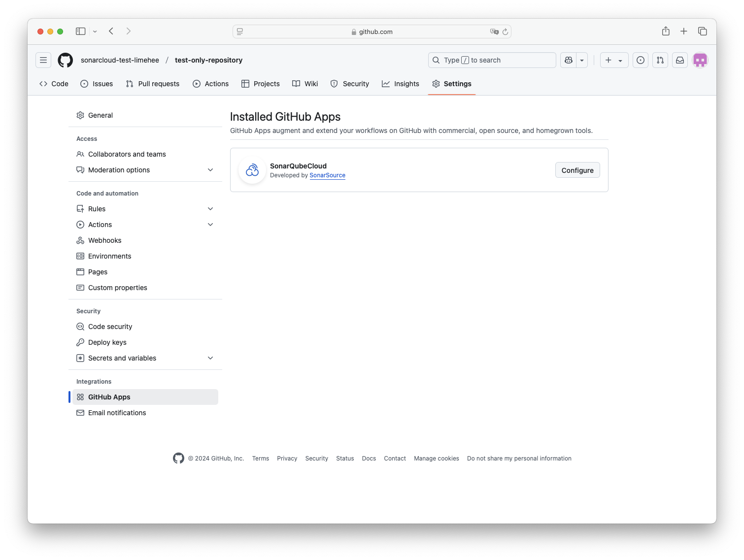Image resolution: width=744 pixels, height=560 pixels.
Task: Open user avatar profile menu
Action: tap(700, 60)
